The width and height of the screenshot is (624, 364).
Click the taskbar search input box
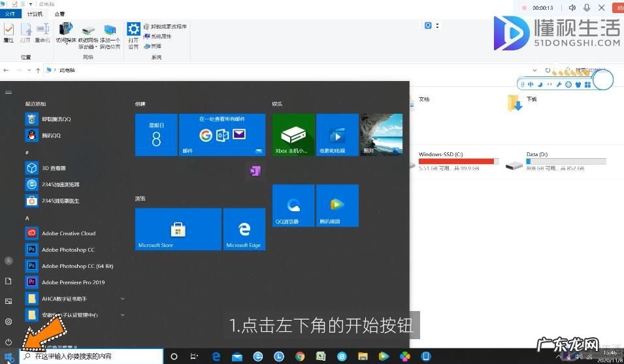pyautogui.click(x=91, y=356)
